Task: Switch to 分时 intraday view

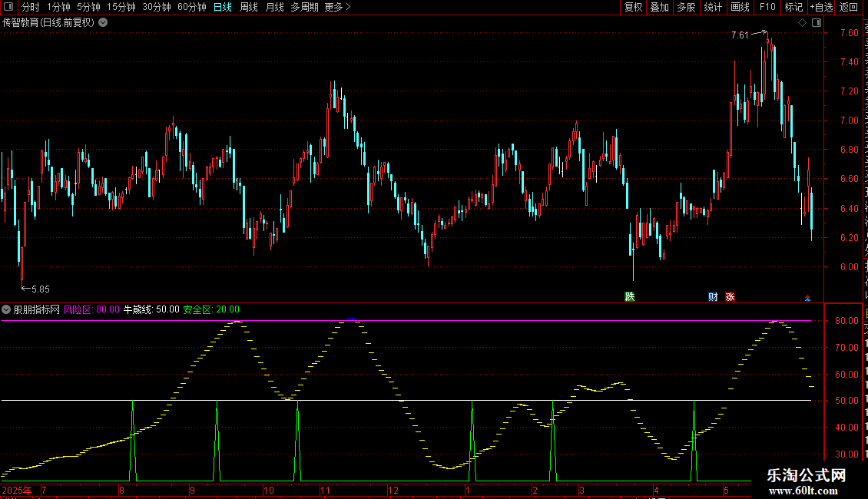Action: [x=31, y=7]
